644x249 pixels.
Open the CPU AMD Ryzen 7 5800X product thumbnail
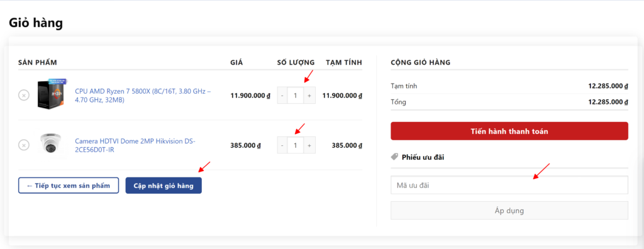[x=52, y=94]
